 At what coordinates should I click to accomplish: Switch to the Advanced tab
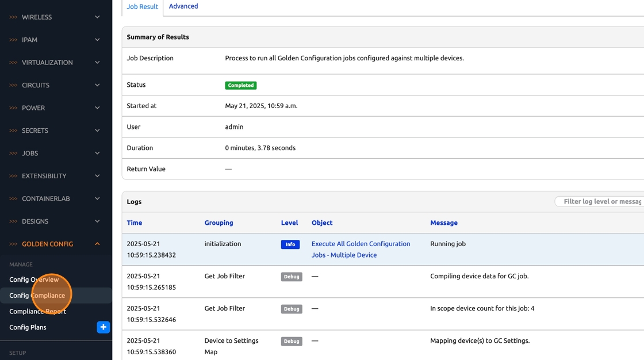[183, 6]
